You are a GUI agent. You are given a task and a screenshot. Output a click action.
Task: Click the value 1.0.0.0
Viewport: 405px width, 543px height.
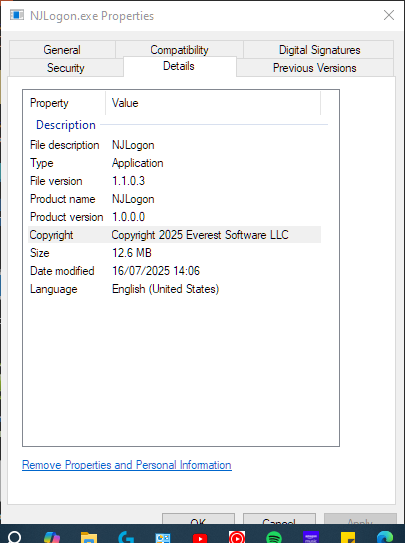coord(128,217)
